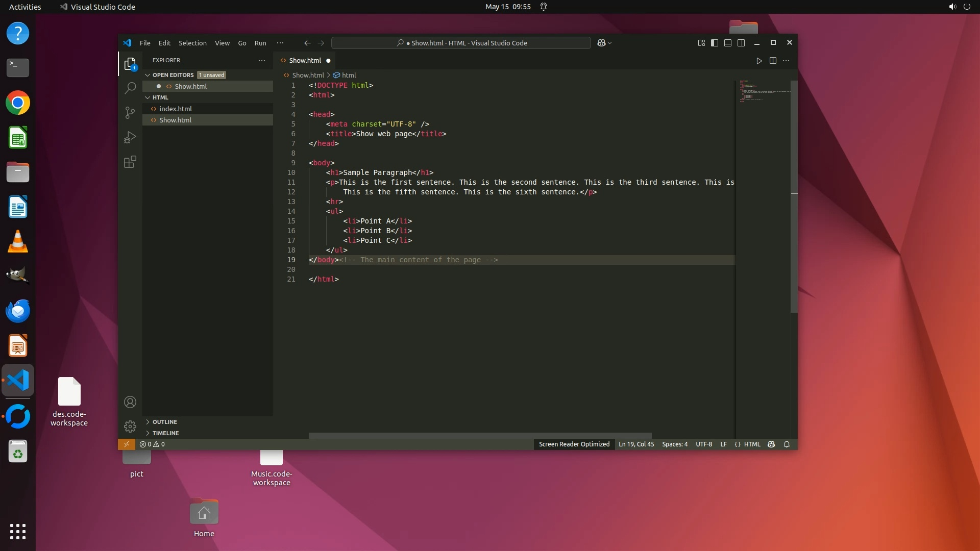The height and width of the screenshot is (551, 980).
Task: Click the Accounts icon in activity bar
Action: (x=130, y=402)
